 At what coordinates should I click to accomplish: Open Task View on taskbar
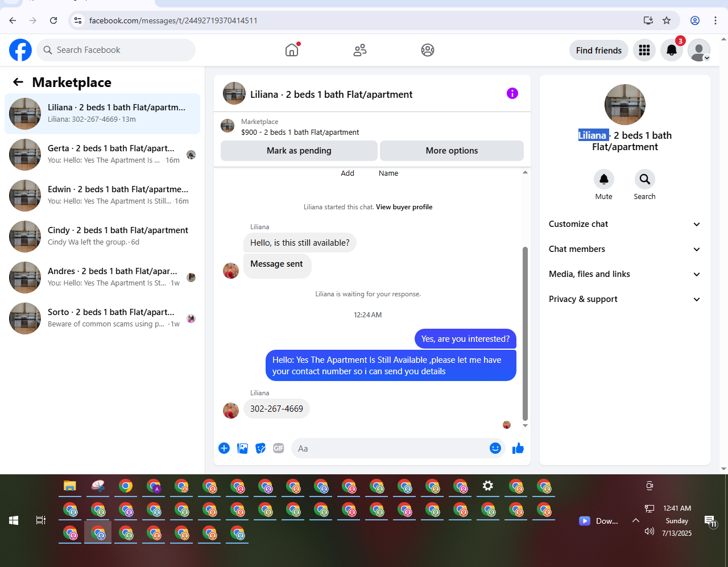click(41, 520)
